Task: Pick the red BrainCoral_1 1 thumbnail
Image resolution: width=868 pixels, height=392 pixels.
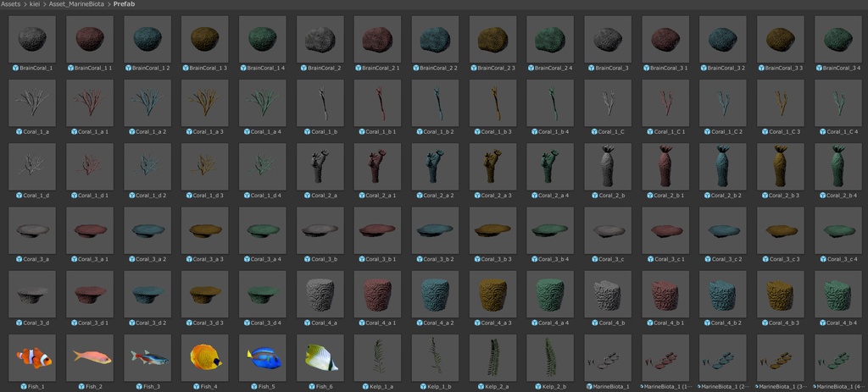Action: [x=90, y=39]
